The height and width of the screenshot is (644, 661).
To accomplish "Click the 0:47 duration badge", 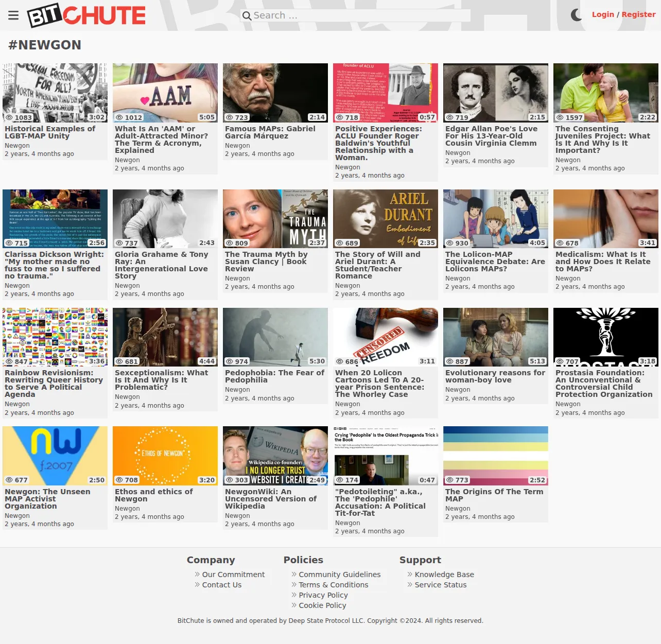I will 427,480.
